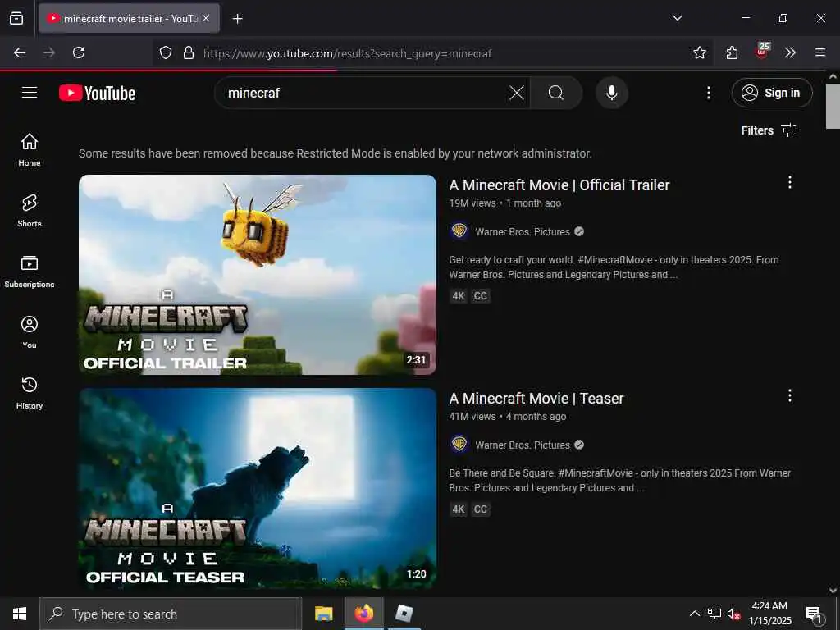Screen dimensions: 840x630
Task: Open the Windows Start menu
Action: (20, 614)
